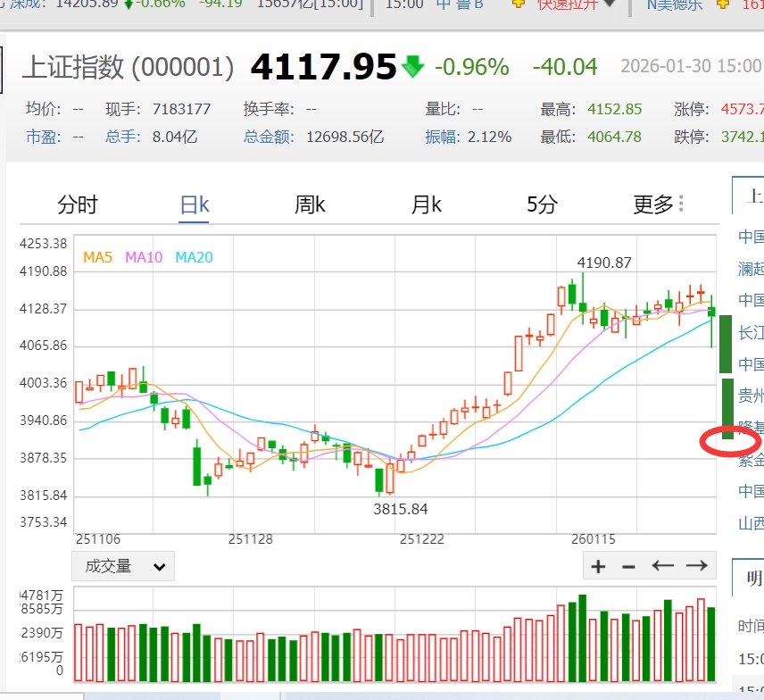This screenshot has width=764, height=700.
Task: Click MA10 legend label
Action: coord(144,257)
